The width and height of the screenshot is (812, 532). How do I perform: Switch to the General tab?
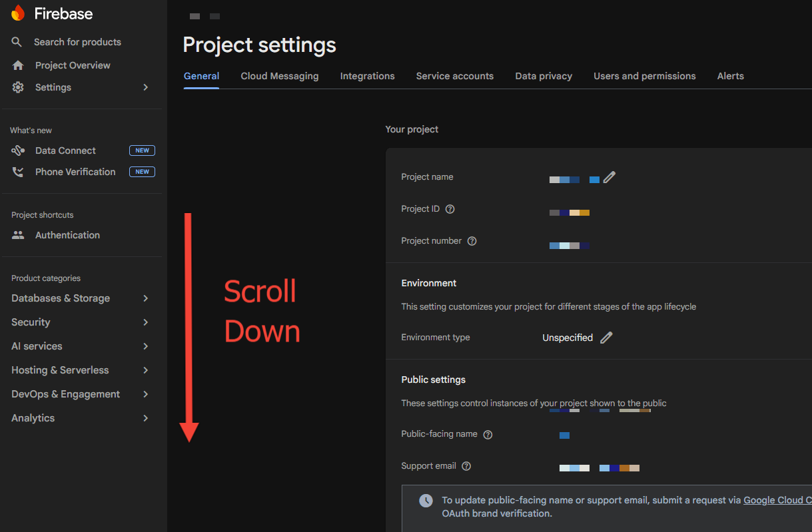click(201, 76)
